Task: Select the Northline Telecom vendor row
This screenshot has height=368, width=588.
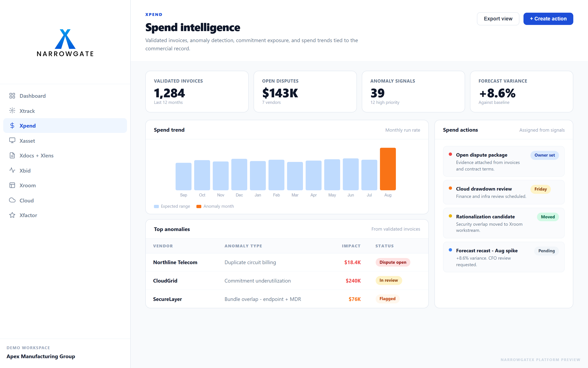Action: click(287, 262)
